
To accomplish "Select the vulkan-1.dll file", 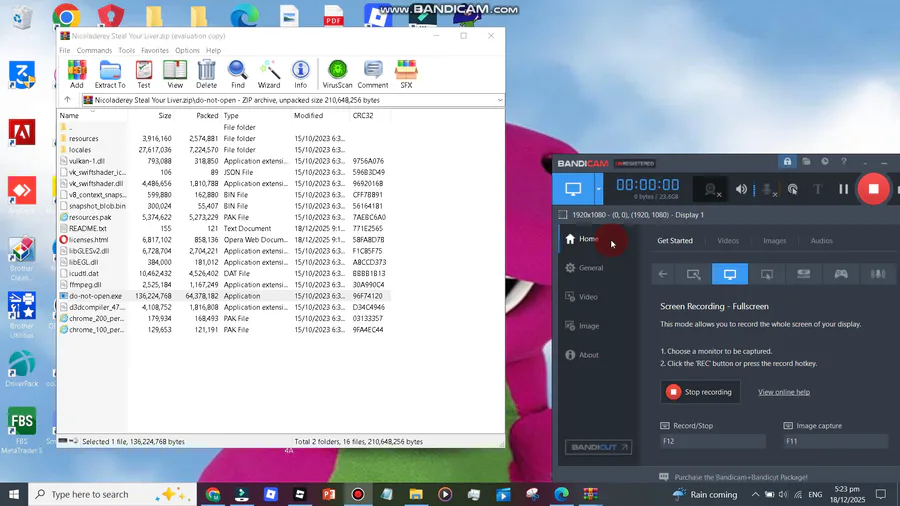I will tap(224, 161).
